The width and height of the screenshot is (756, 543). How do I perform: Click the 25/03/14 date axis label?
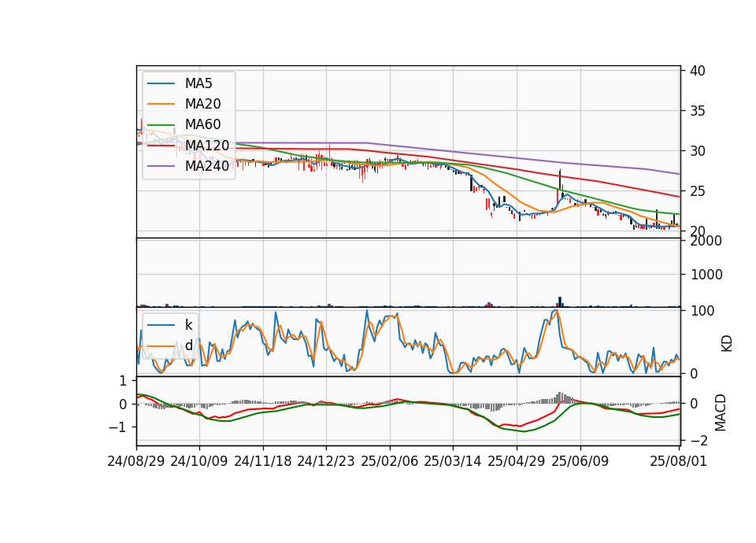coord(452,461)
